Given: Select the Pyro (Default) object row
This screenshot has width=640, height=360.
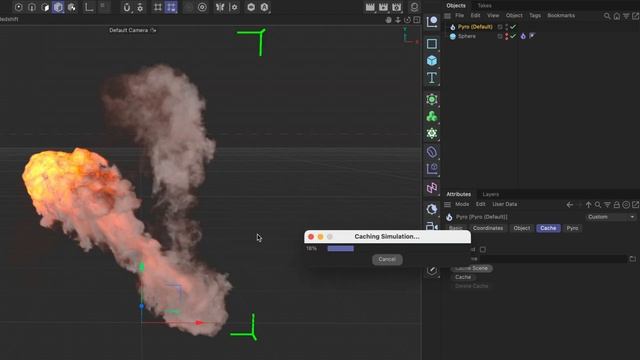Looking at the screenshot, I should point(475,27).
